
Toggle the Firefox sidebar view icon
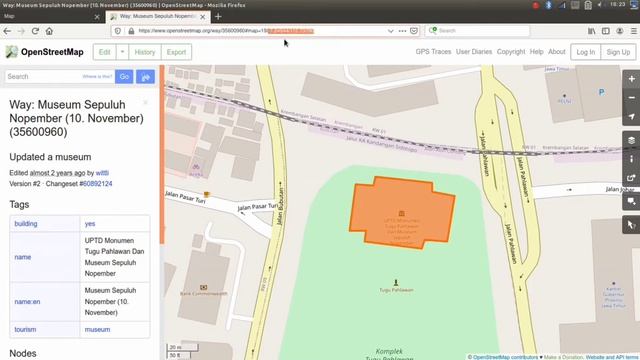click(606, 31)
